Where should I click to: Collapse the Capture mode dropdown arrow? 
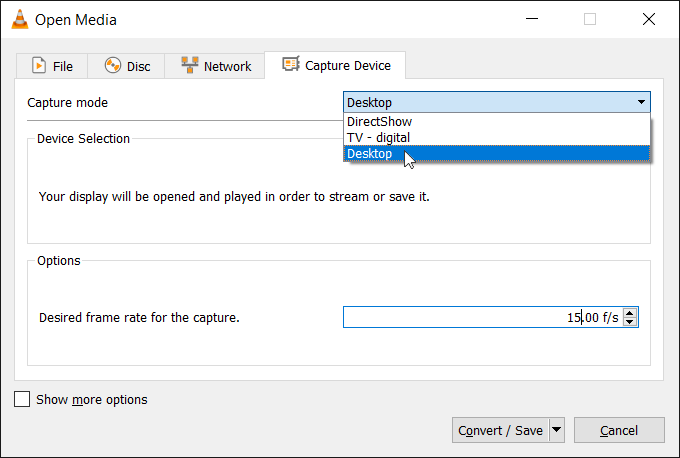point(640,102)
